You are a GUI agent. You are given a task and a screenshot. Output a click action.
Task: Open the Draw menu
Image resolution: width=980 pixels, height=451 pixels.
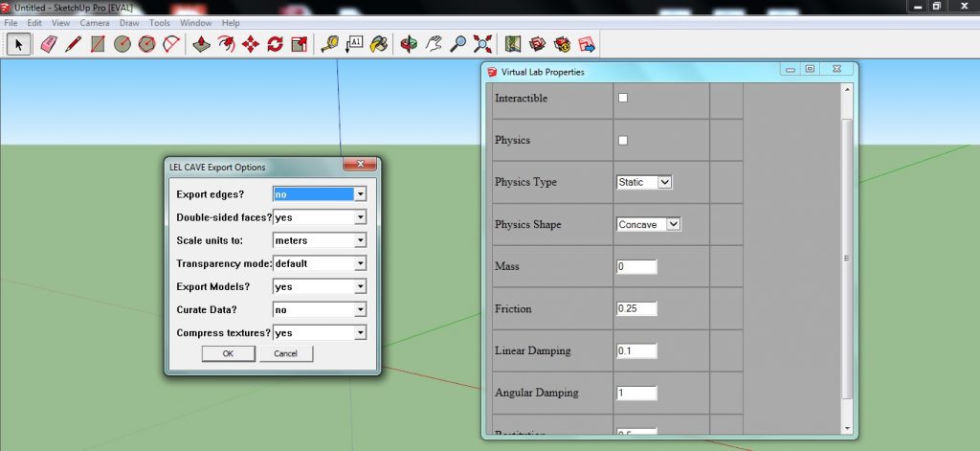point(129,23)
